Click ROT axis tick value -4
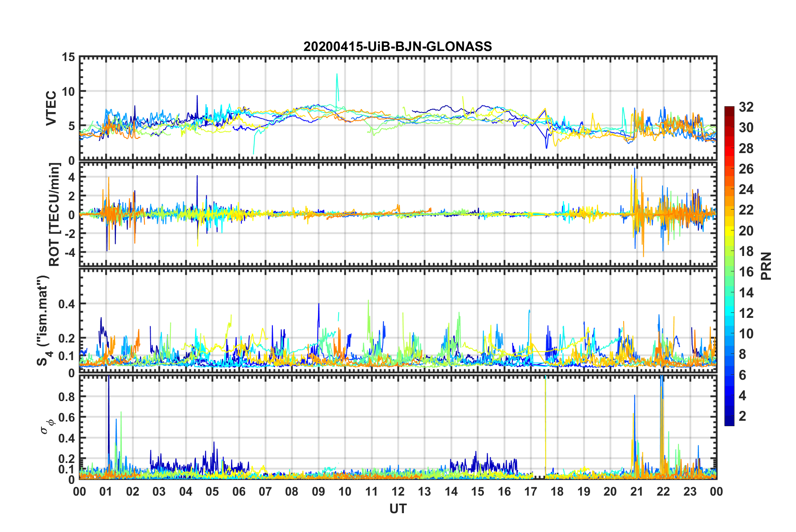 69,252
